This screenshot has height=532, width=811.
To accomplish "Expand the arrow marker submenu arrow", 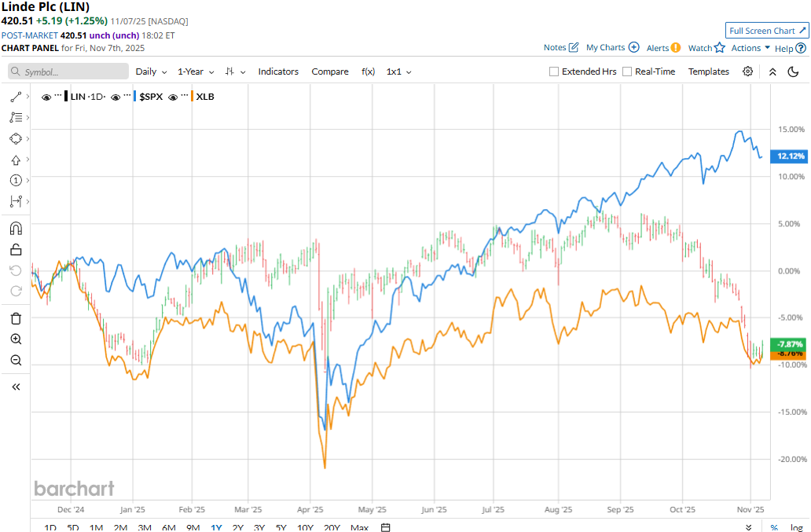I will pyautogui.click(x=28, y=160).
